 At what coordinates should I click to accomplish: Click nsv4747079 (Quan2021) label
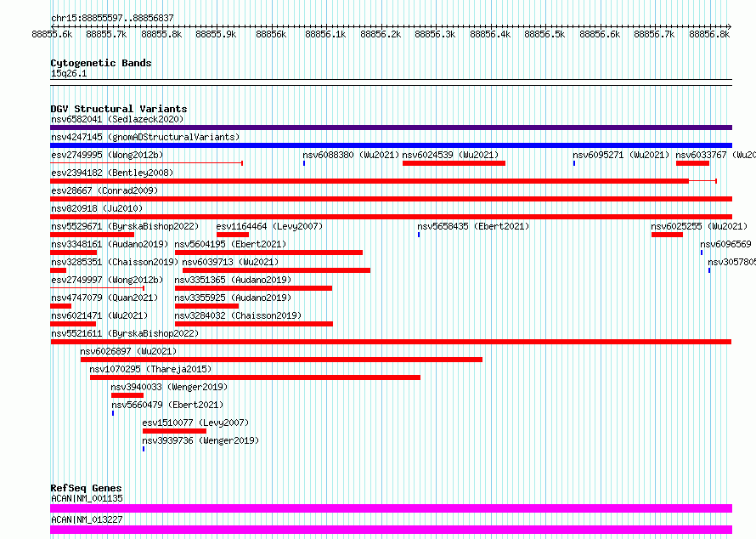coord(104,298)
